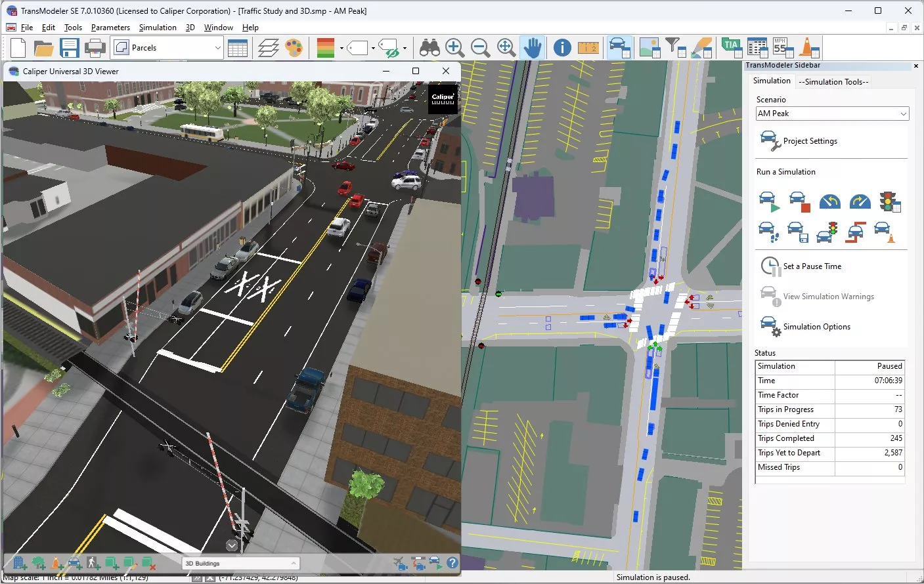Open the color theme swatch button
This screenshot has height=584, width=924.
click(x=326, y=48)
